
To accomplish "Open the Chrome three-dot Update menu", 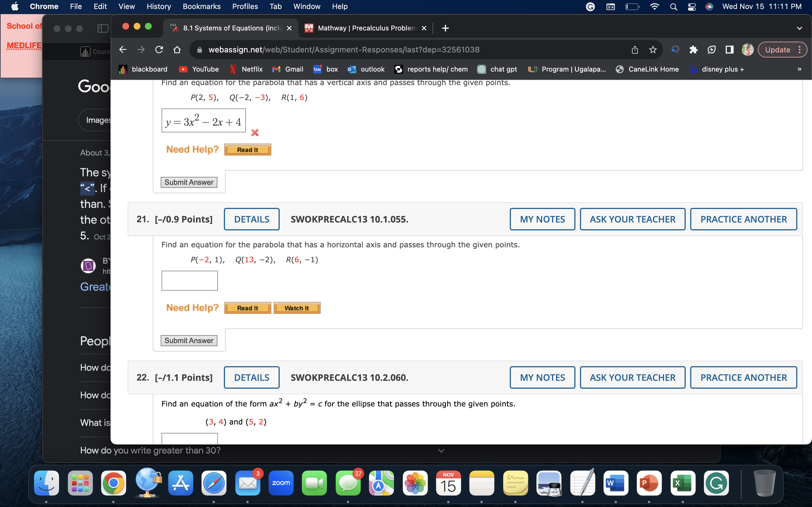I will [800, 50].
